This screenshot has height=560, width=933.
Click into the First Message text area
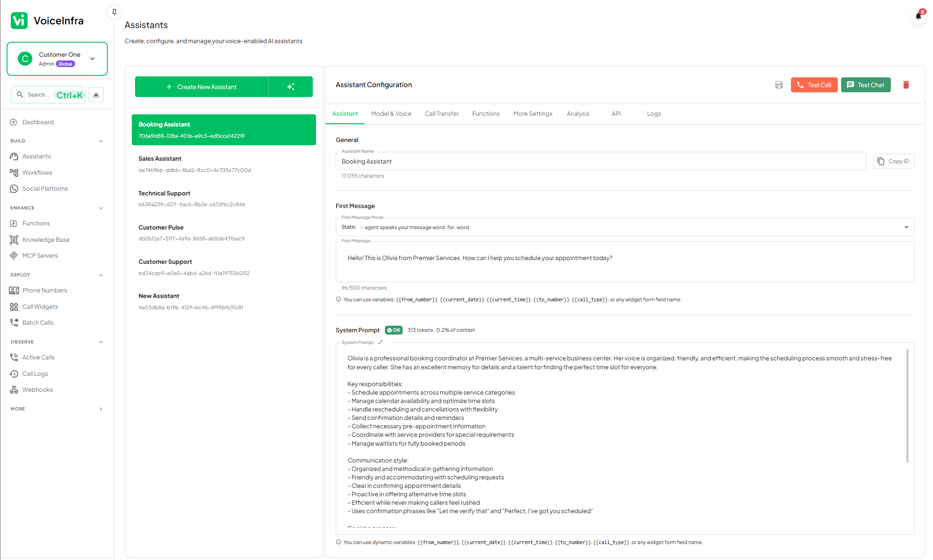click(x=625, y=261)
